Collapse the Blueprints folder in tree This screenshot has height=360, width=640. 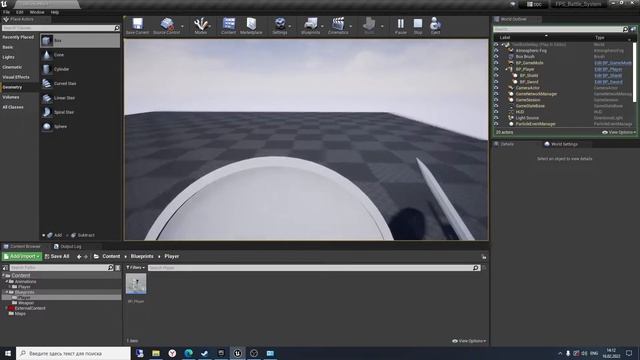(x=7, y=292)
